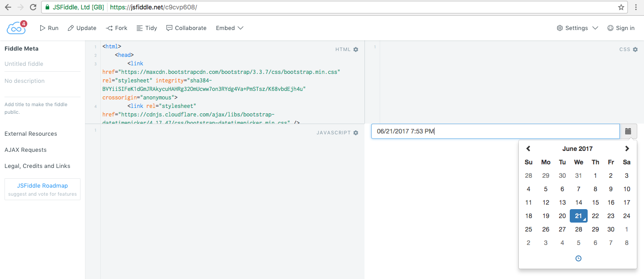This screenshot has height=279, width=644.
Task: Open the Embed dropdown
Action: [229, 28]
